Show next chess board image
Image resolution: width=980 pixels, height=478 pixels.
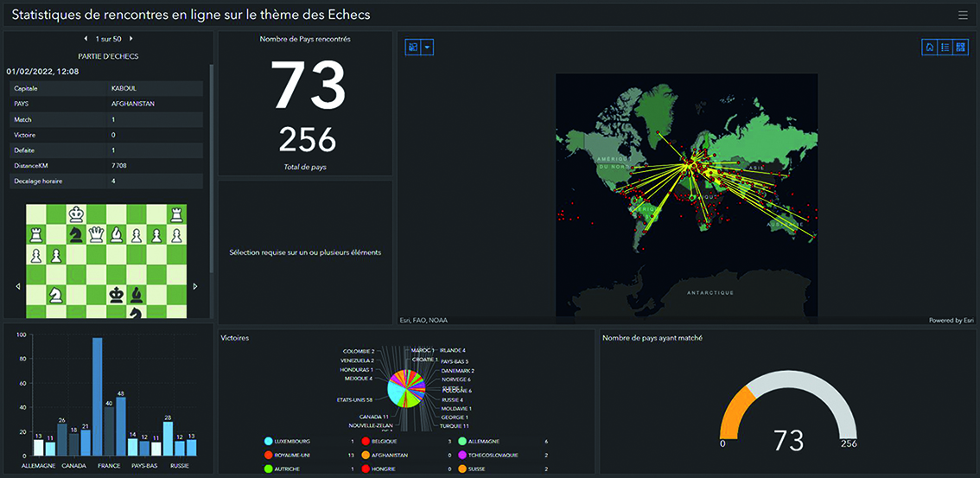coord(194,286)
